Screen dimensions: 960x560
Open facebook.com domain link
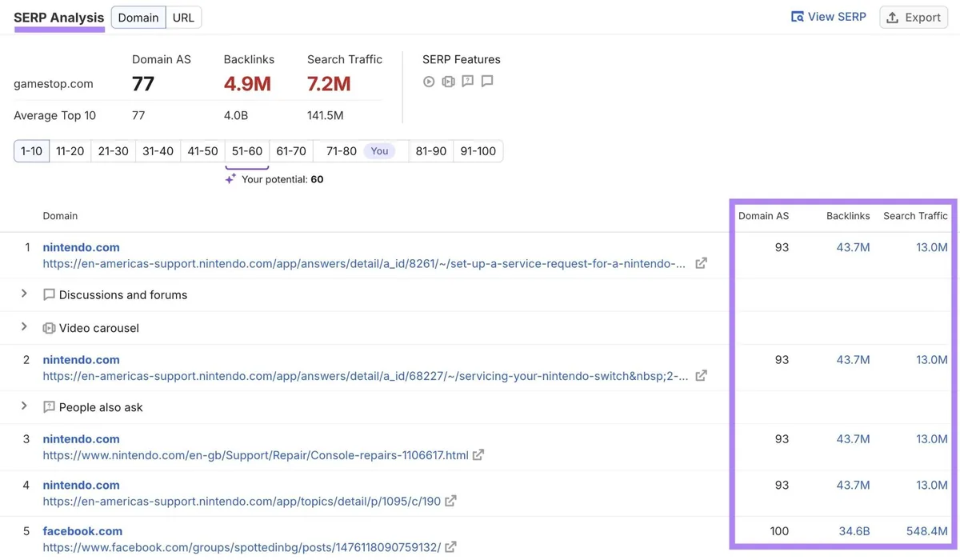click(x=83, y=531)
